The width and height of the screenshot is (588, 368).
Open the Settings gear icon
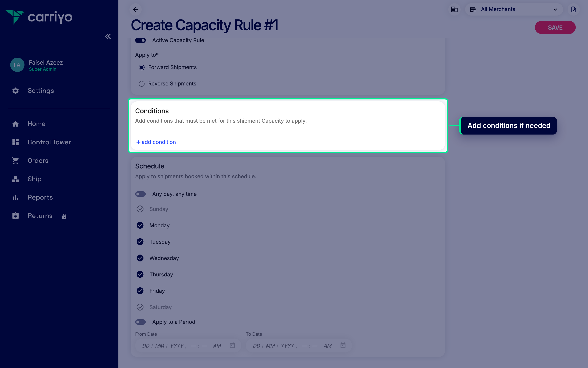tap(16, 91)
